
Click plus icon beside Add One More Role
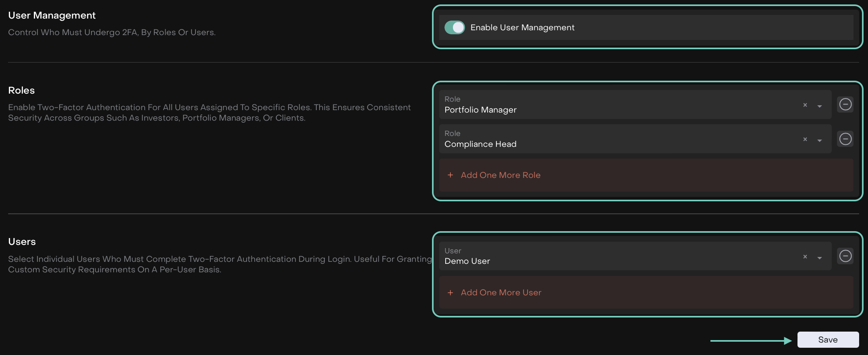(450, 175)
